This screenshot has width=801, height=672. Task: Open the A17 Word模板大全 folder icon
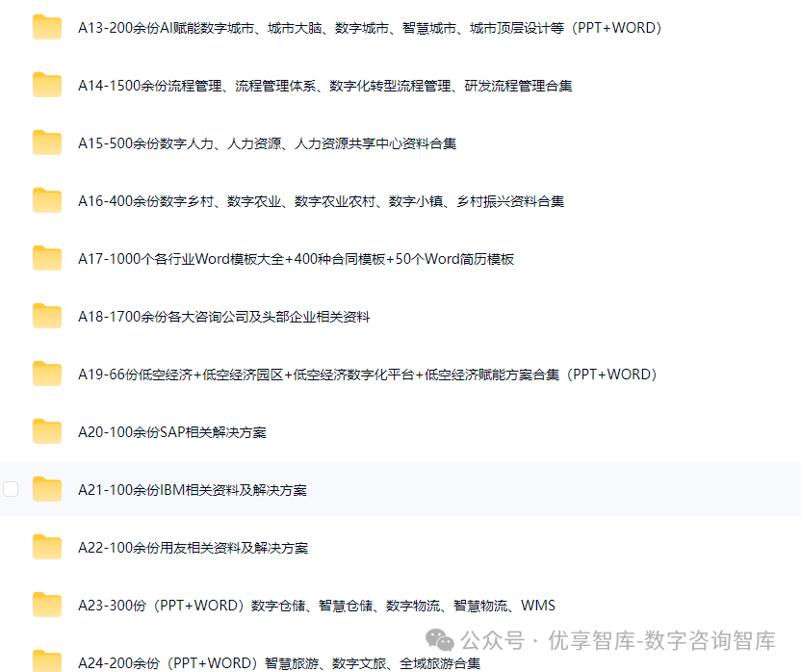tap(46, 259)
